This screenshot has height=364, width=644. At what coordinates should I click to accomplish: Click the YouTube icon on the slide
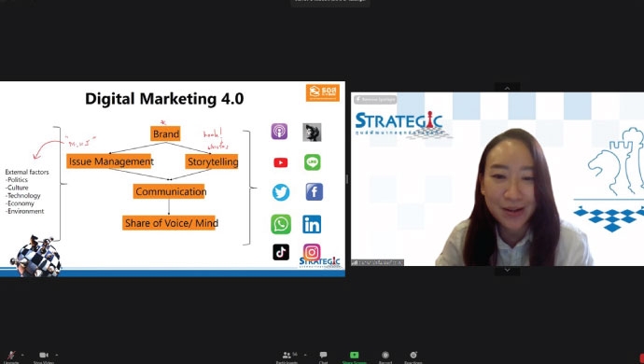click(x=281, y=162)
